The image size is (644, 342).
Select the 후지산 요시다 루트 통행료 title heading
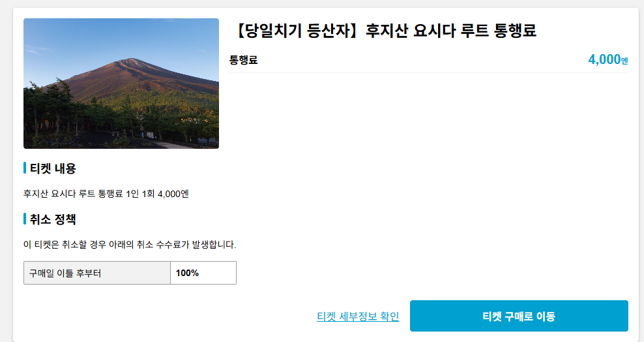pyautogui.click(x=385, y=31)
